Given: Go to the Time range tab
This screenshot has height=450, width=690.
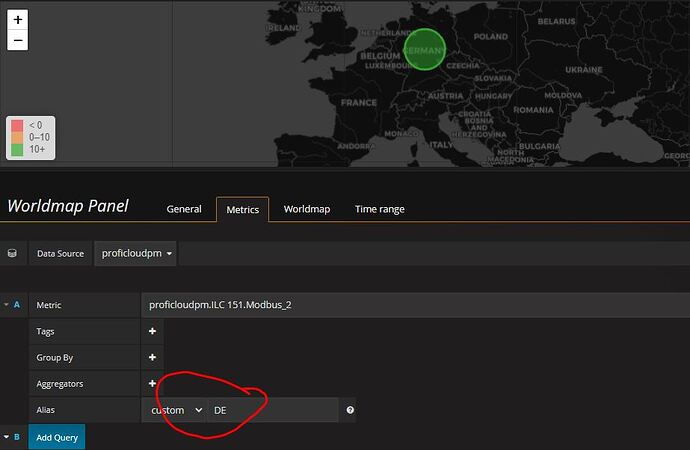Looking at the screenshot, I should [x=380, y=209].
